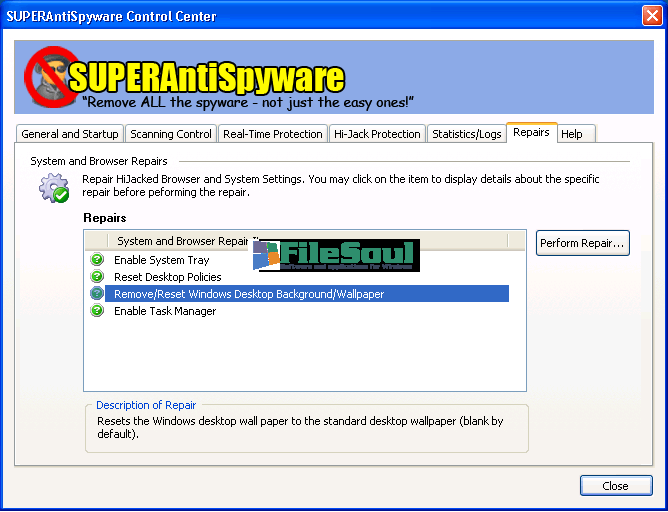Click the green icon beside Enable System Tray
The image size is (668, 512).
pyautogui.click(x=97, y=259)
